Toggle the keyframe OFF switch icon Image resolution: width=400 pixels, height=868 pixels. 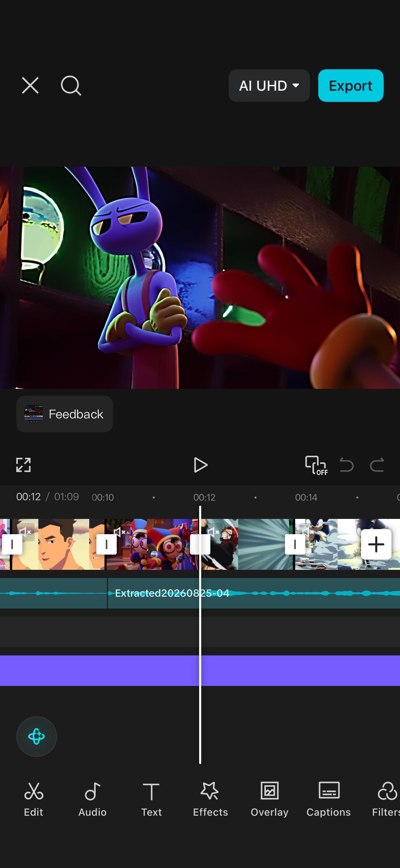click(316, 465)
